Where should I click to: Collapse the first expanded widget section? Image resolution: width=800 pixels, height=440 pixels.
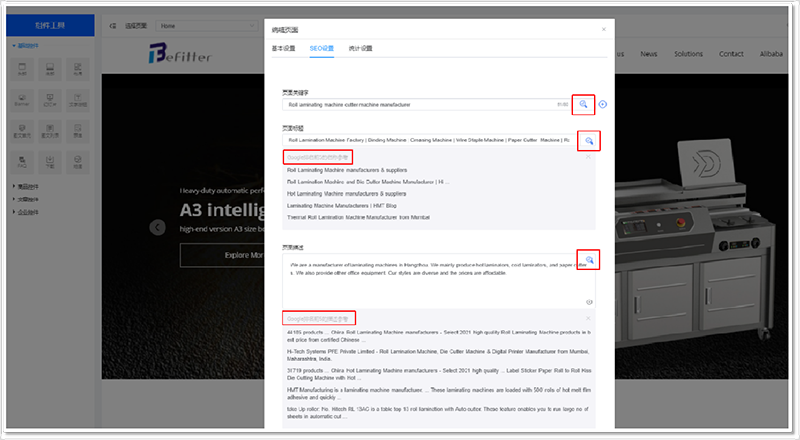[26, 46]
